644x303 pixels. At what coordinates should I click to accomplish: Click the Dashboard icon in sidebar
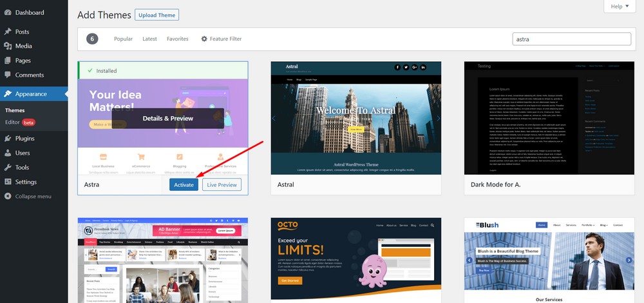click(8, 12)
